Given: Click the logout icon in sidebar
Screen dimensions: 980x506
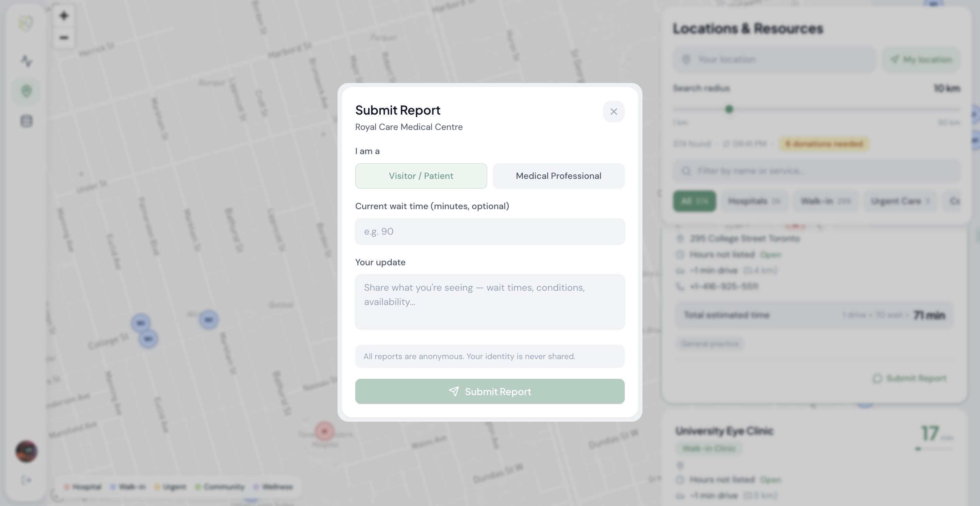Looking at the screenshot, I should [x=26, y=480].
